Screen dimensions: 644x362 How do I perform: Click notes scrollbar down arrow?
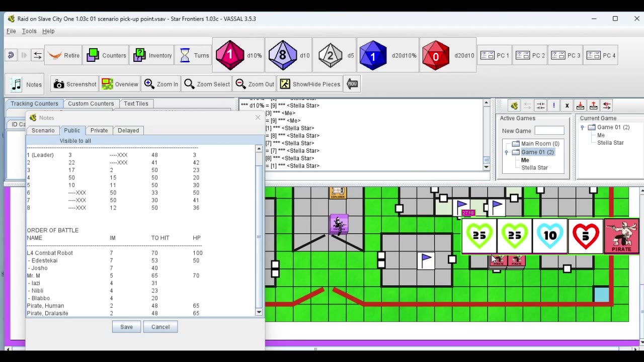tap(259, 312)
